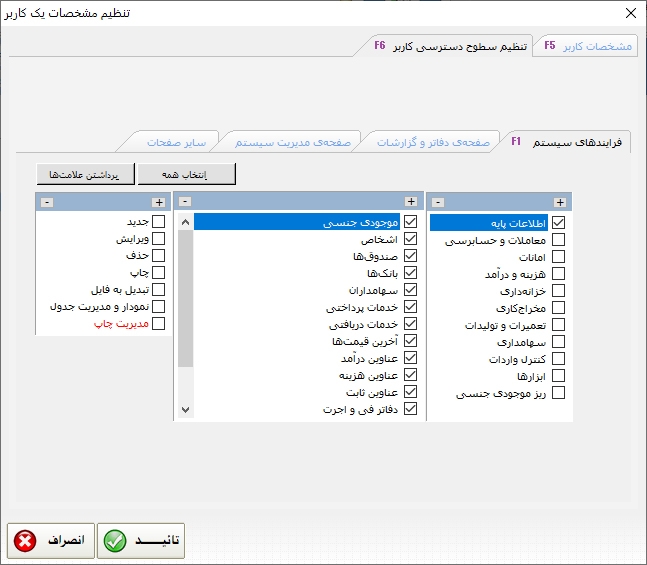
Task: Switch to the مشخصات کاربر tab
Action: pyautogui.click(x=587, y=46)
